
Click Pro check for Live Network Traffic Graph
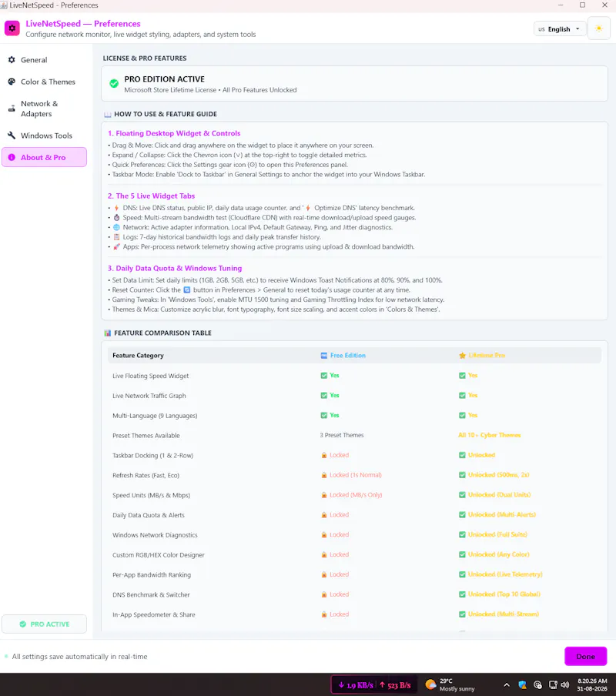point(462,396)
